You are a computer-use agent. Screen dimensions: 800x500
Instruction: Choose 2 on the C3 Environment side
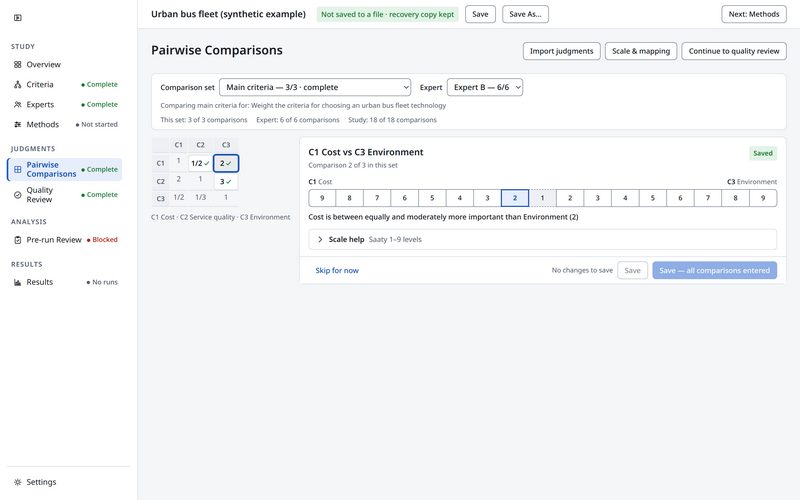(x=570, y=198)
